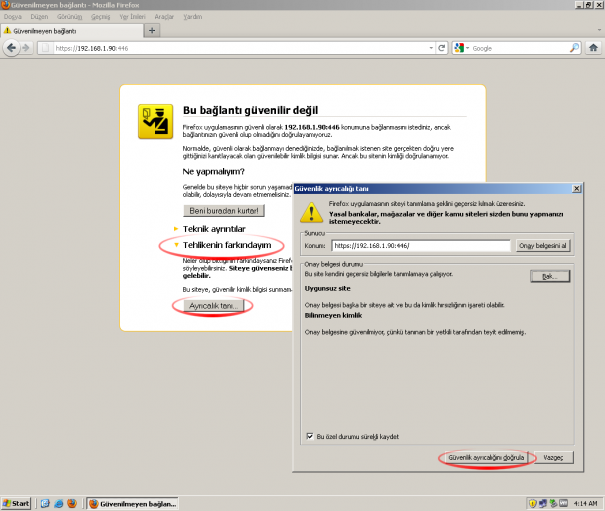This screenshot has width=605, height=511.
Task: Click the 4:14 AM clock
Action: coord(585,503)
